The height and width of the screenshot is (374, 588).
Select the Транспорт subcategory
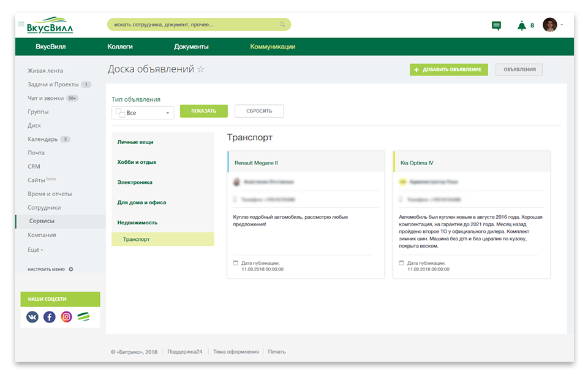(x=163, y=239)
